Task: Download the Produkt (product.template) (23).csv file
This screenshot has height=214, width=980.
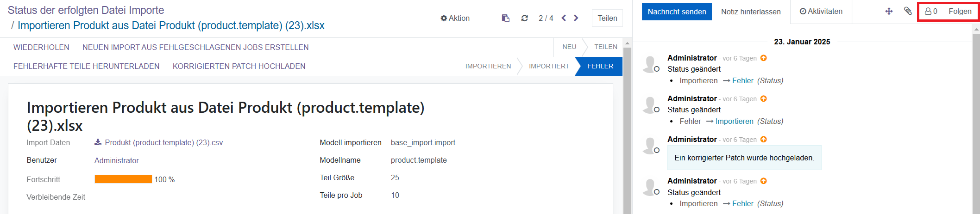Action: [158, 142]
